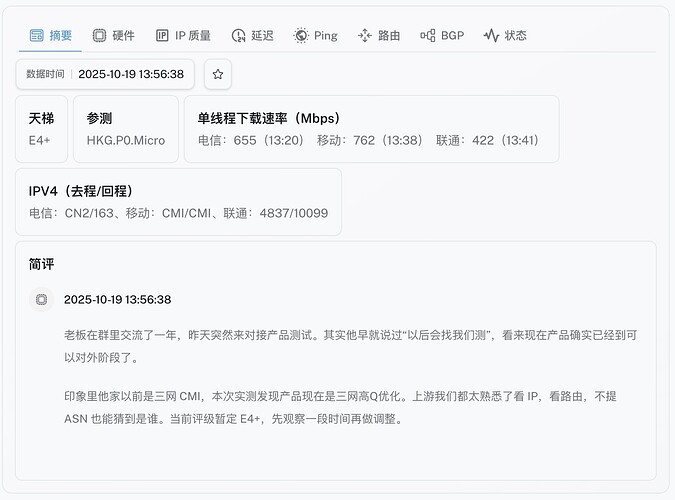675x500 pixels.
Task: Click the review timestamp under 简评
Action: click(117, 299)
